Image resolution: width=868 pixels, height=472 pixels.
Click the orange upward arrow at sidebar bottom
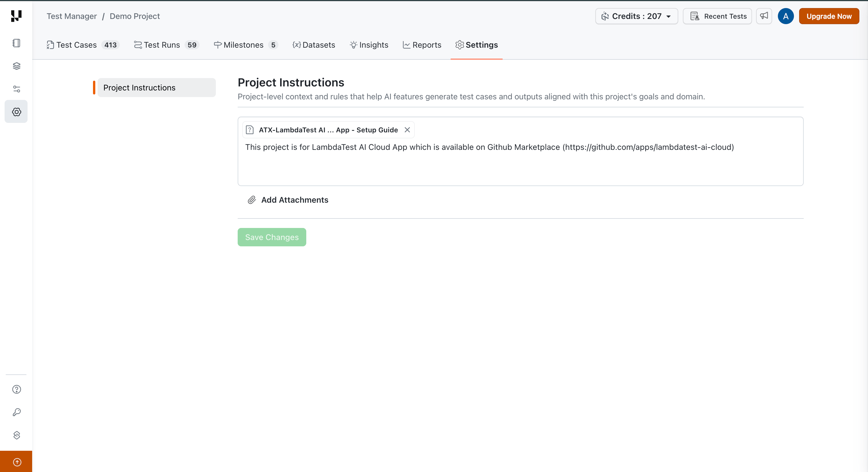16,462
